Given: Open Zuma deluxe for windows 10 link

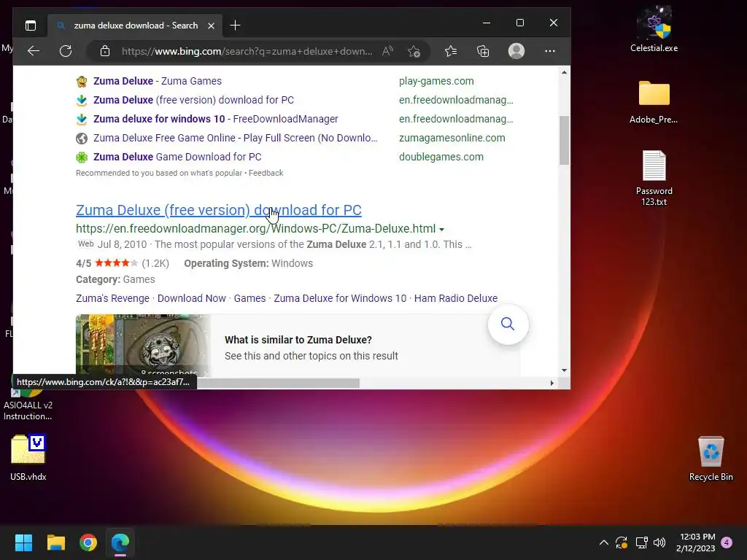Looking at the screenshot, I should [x=215, y=119].
